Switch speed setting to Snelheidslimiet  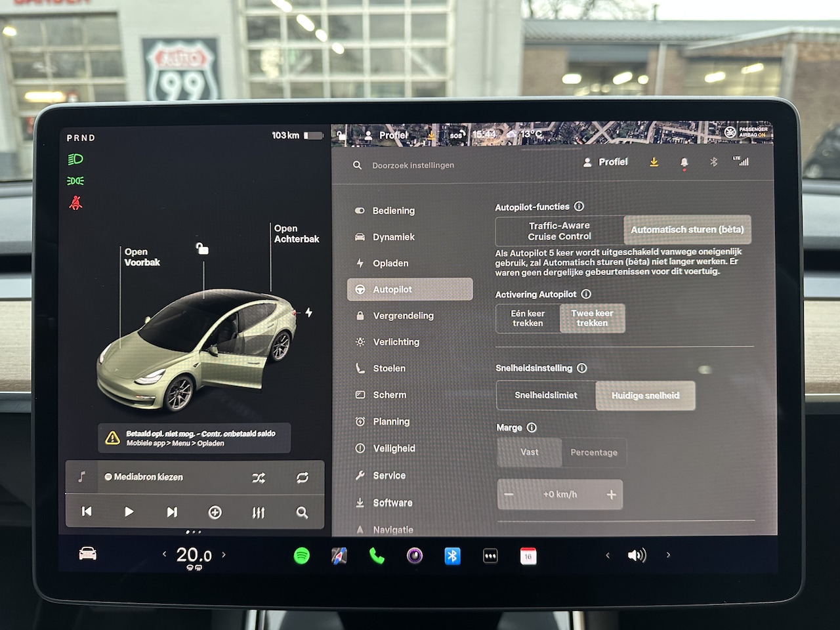(x=546, y=395)
